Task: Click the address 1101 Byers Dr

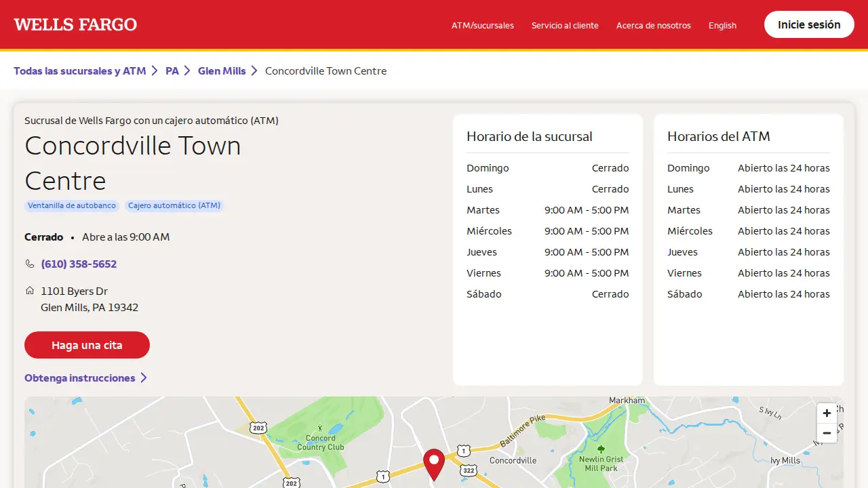Action: (75, 291)
